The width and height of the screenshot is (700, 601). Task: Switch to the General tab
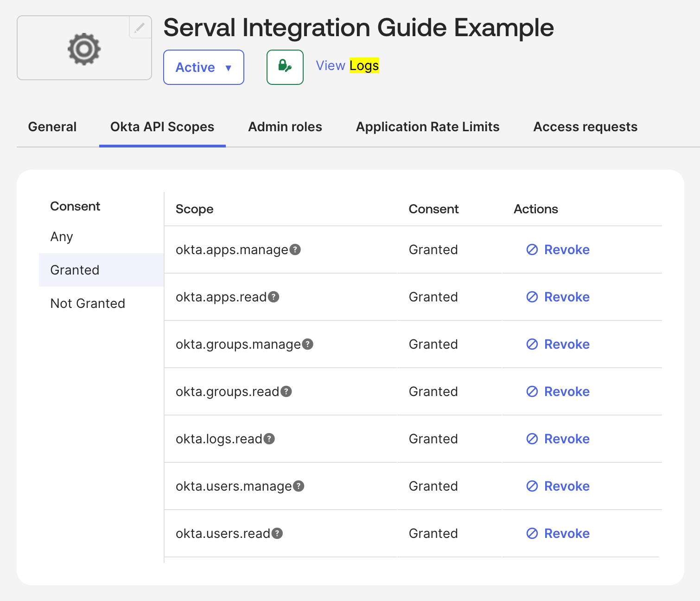(52, 127)
